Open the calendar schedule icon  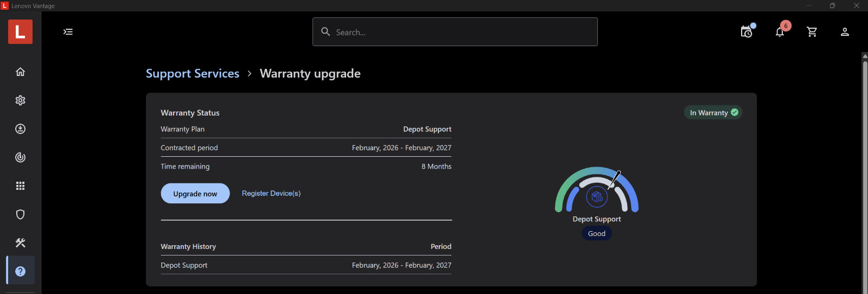click(748, 31)
